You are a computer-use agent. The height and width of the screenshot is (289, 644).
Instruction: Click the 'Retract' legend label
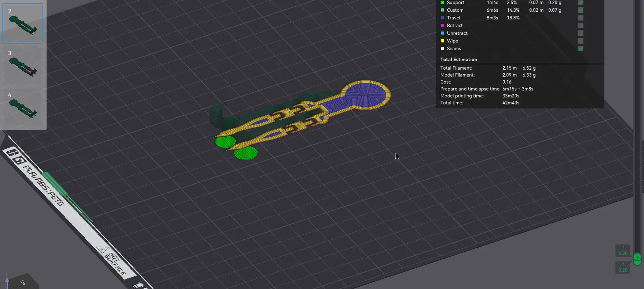tap(455, 26)
